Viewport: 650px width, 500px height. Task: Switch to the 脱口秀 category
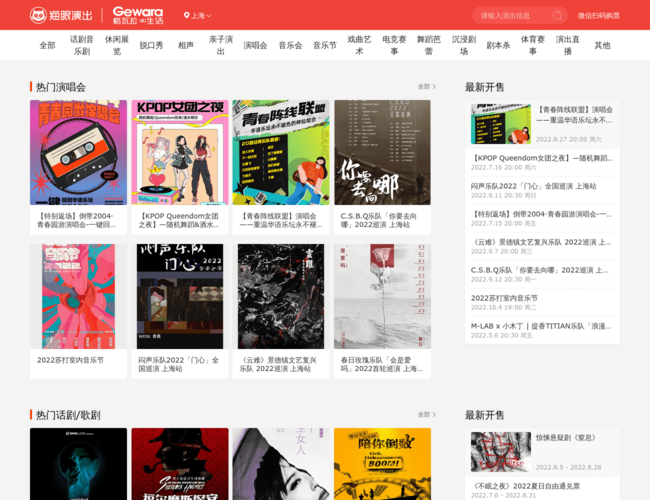pyautogui.click(x=151, y=45)
